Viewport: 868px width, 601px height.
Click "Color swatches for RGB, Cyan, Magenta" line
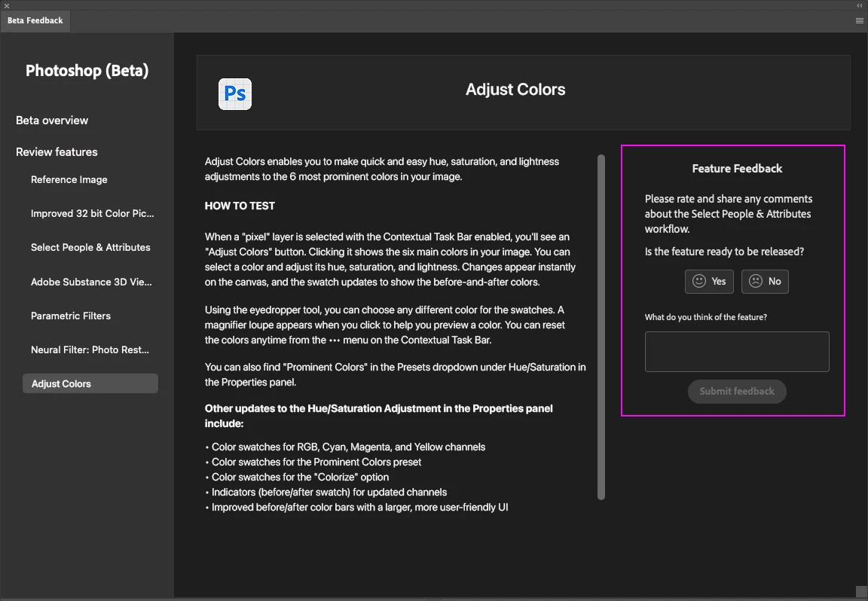345,447
